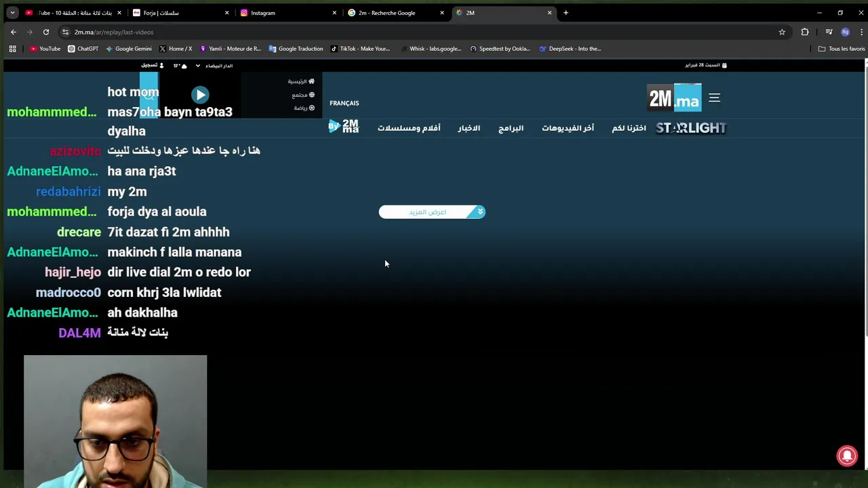Open the home الرئيسية link

pyautogui.click(x=301, y=81)
